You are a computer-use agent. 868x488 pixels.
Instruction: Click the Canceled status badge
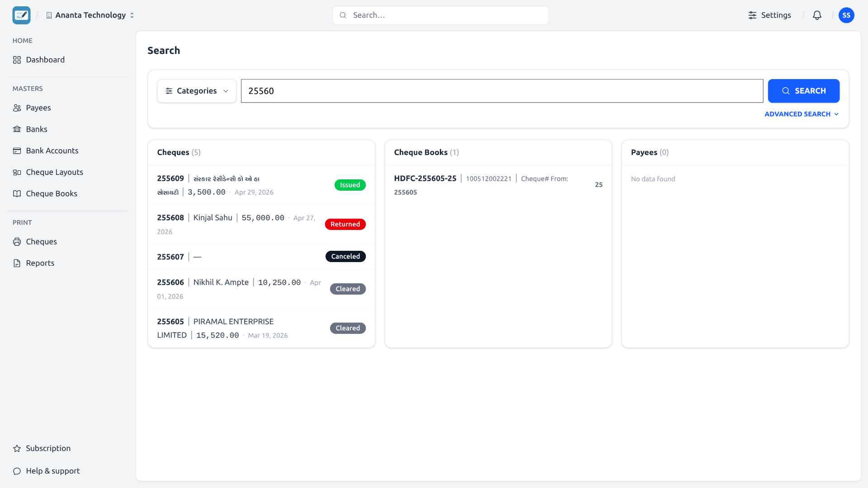[345, 256]
